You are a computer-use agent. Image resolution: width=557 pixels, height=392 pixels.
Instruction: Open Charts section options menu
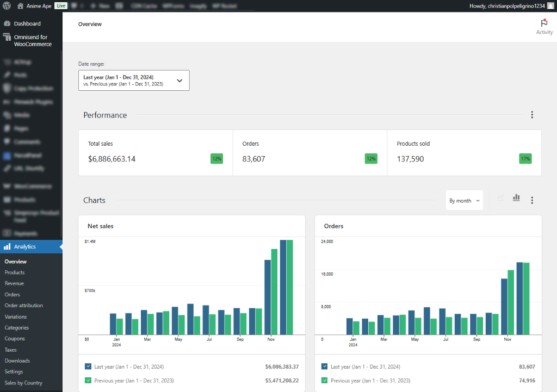(x=532, y=200)
